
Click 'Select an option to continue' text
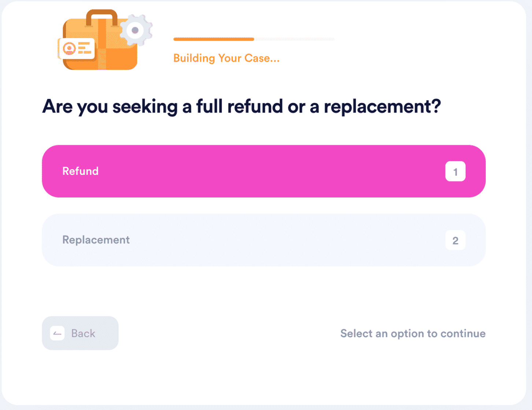point(413,333)
